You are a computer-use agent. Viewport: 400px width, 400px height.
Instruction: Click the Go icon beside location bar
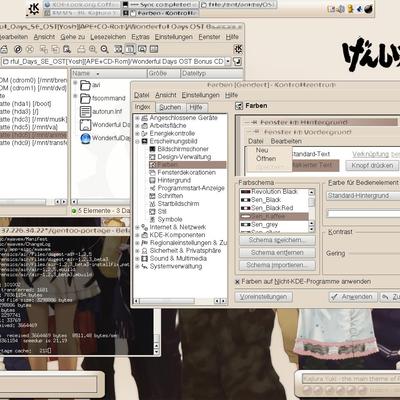pos(237,61)
